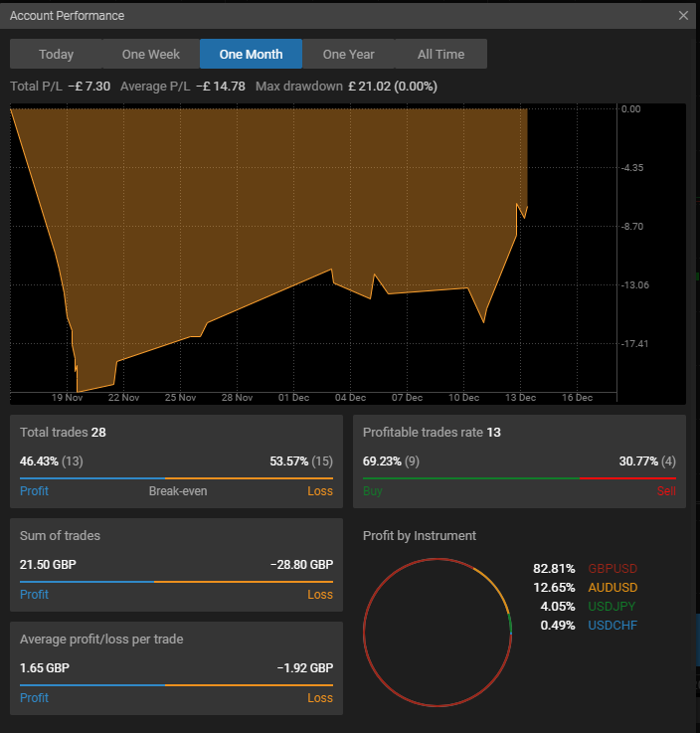Click the -4.35 value on chart scale

point(632,168)
